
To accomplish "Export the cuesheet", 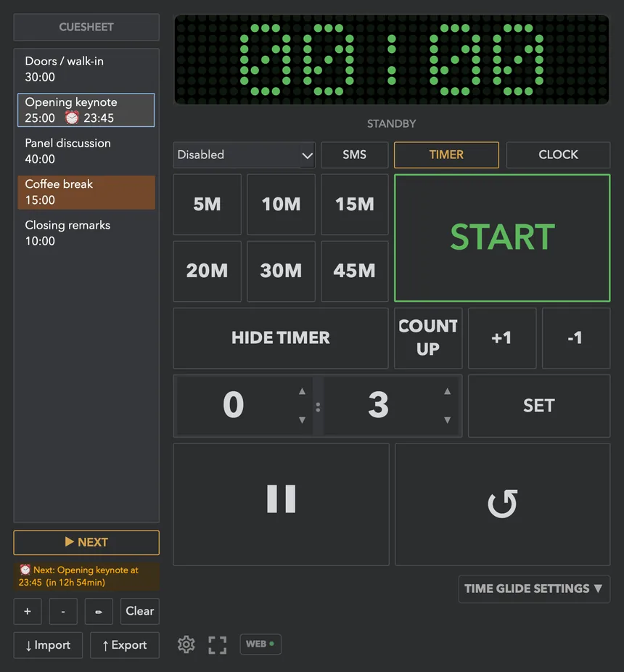I will (x=125, y=645).
